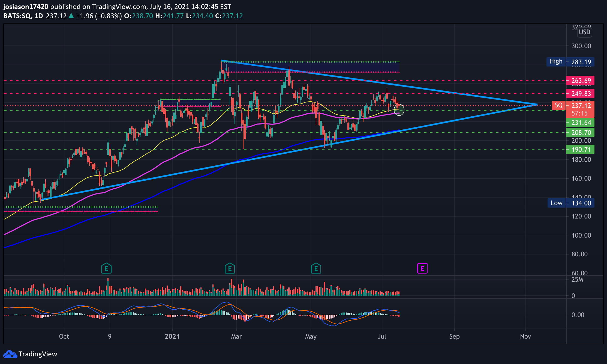Select the 263.69 red price level tag
This screenshot has height=364, width=607.
(580, 81)
